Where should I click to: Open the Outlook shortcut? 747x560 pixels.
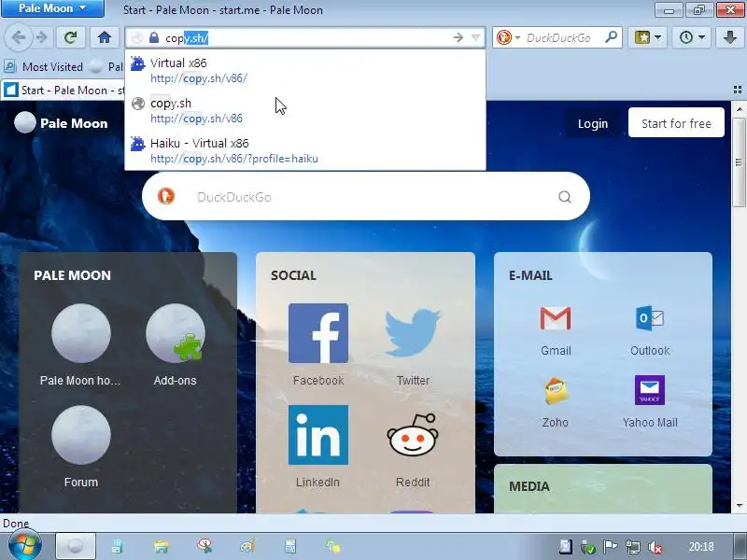(650, 330)
